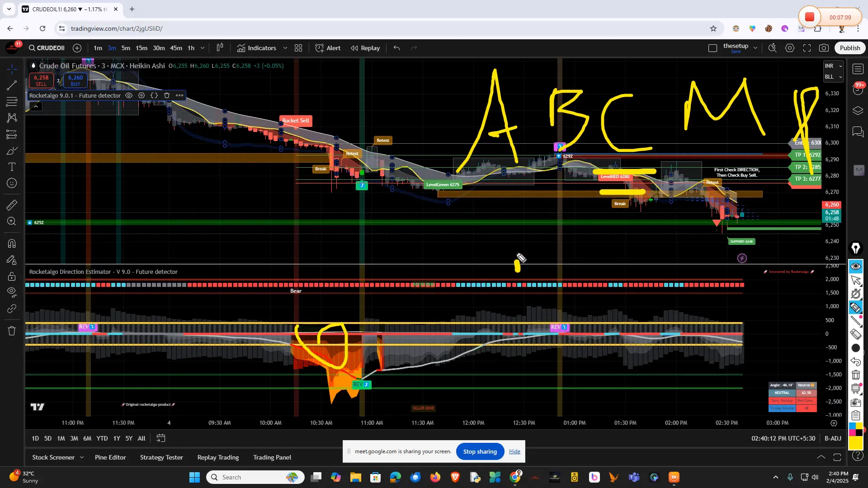Expand the timeframe selector dropdown
This screenshot has width=868, height=488.
click(202, 48)
